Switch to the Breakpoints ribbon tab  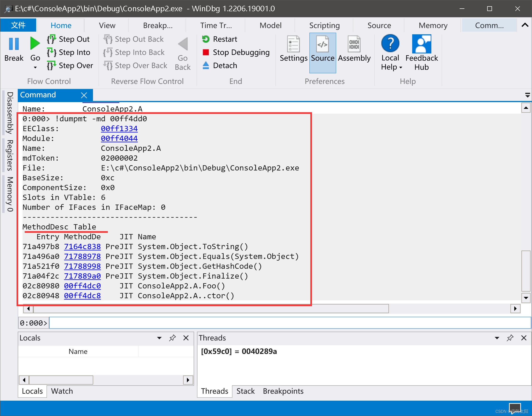click(158, 25)
